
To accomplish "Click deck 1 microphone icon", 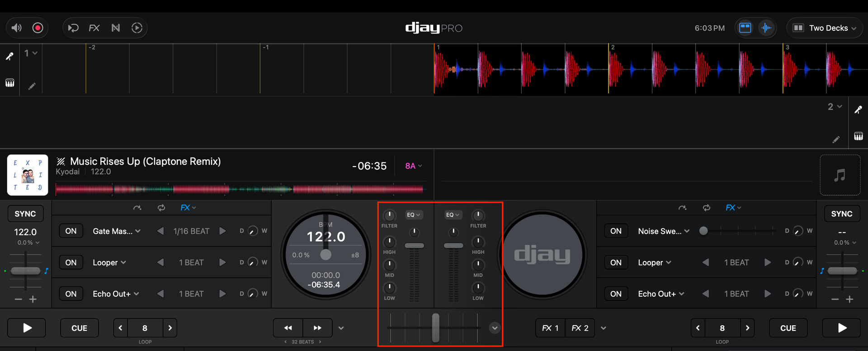I will (x=9, y=56).
